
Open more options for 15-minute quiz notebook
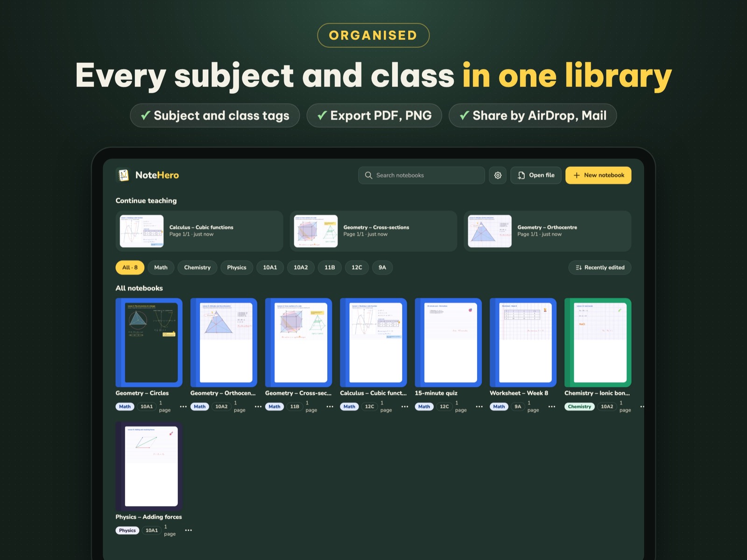[479, 407]
